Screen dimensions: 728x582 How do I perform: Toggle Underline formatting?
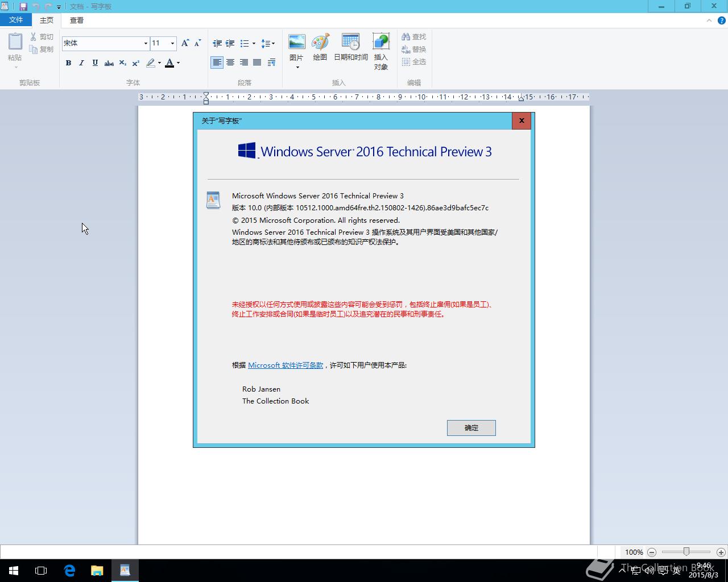pos(95,63)
